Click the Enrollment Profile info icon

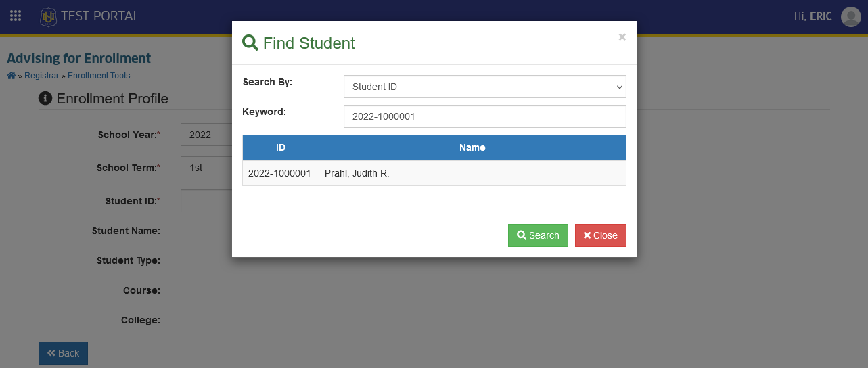[x=45, y=99]
